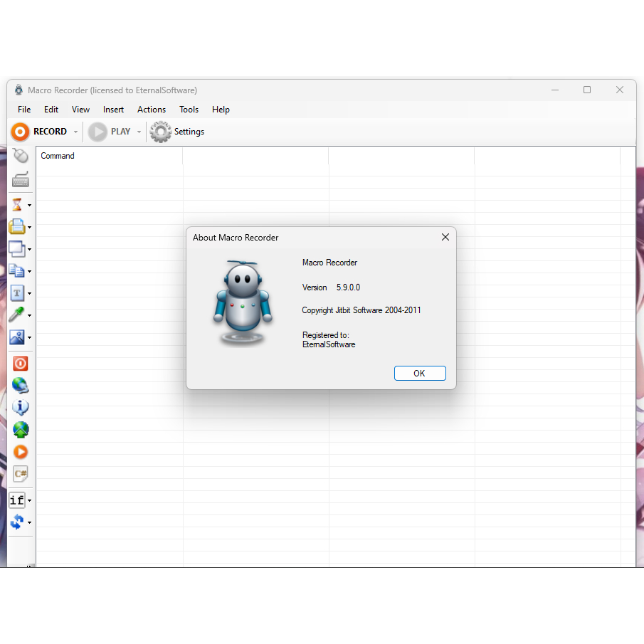The image size is (644, 644).
Task: Click the open file folder icon in sidebar
Action: (17, 226)
